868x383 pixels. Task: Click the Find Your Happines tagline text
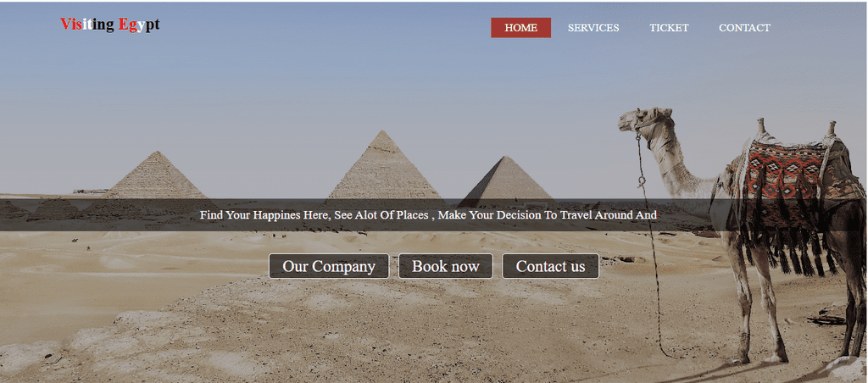pos(428,214)
